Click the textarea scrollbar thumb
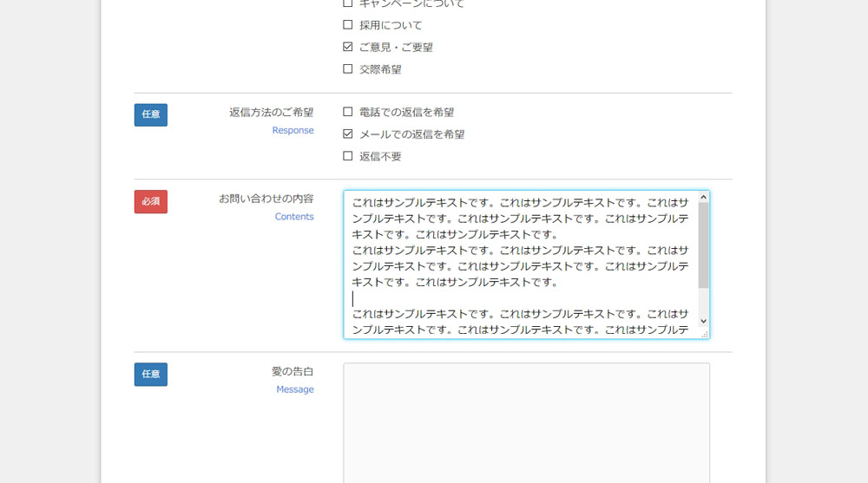 tap(704, 245)
